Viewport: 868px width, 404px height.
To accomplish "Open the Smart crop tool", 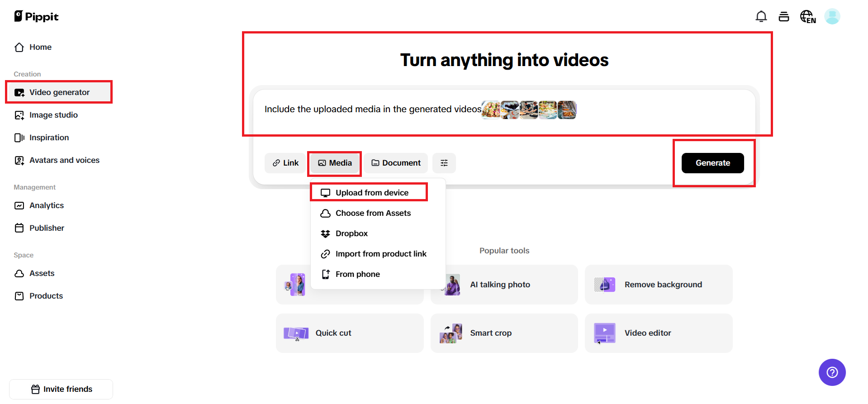I will (x=504, y=333).
